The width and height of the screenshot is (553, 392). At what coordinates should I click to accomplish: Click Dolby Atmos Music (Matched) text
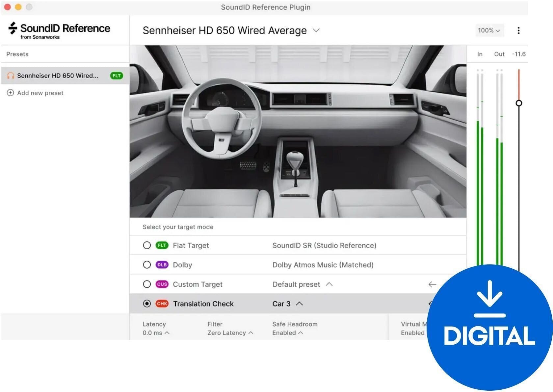tap(323, 265)
